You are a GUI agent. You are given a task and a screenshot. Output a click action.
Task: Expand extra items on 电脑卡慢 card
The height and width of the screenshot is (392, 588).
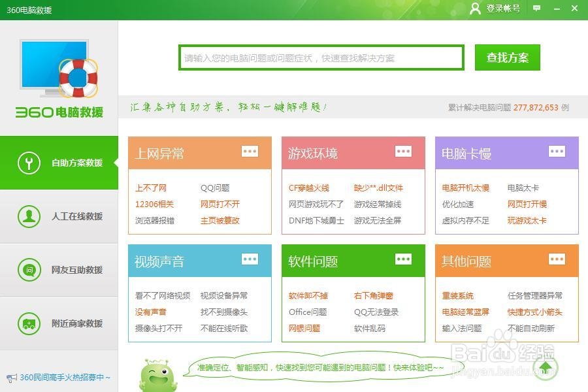(x=557, y=151)
